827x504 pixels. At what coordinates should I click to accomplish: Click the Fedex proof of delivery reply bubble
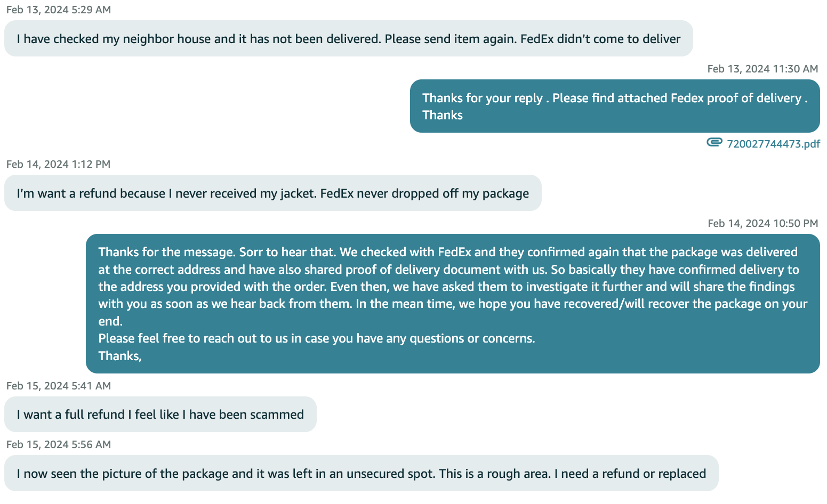pyautogui.click(x=615, y=106)
